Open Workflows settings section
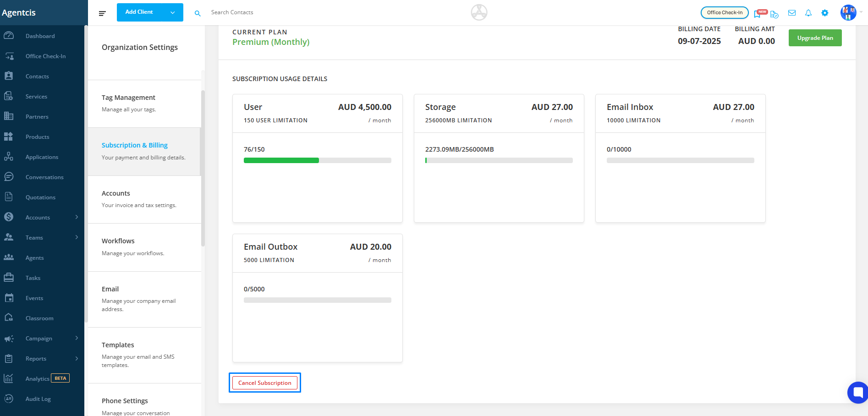Viewport: 868px width, 416px height. pos(144,247)
